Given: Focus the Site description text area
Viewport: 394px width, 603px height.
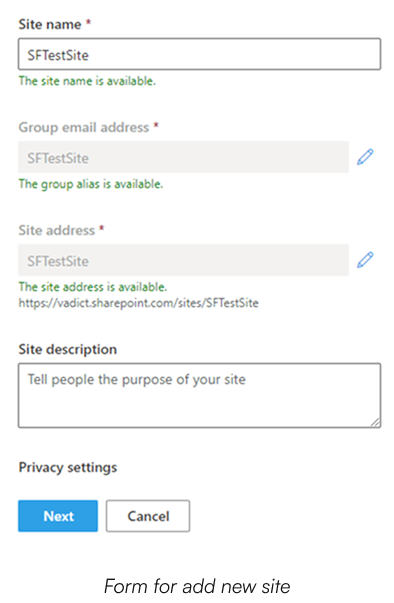Looking at the screenshot, I should [199, 396].
